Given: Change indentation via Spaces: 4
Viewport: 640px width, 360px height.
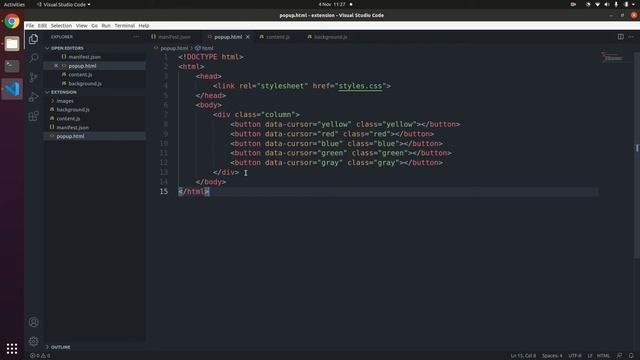Looking at the screenshot, I should click(552, 356).
